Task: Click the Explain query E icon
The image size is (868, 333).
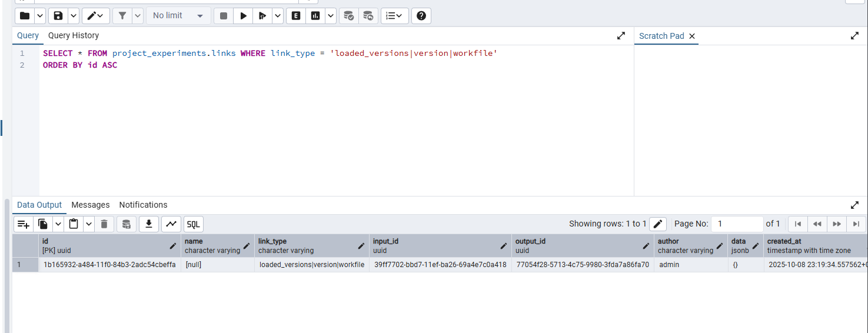Action: click(296, 16)
